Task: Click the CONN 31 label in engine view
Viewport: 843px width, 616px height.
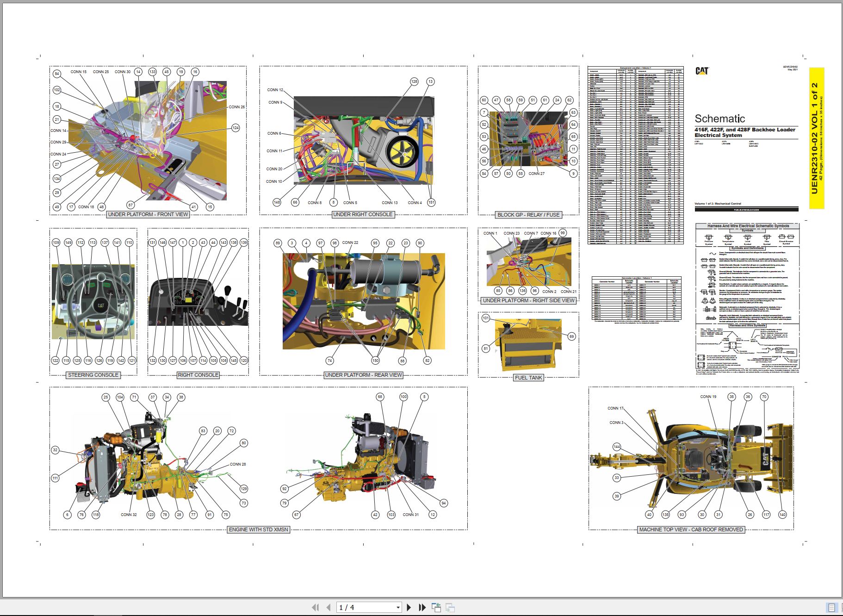Action: (410, 515)
